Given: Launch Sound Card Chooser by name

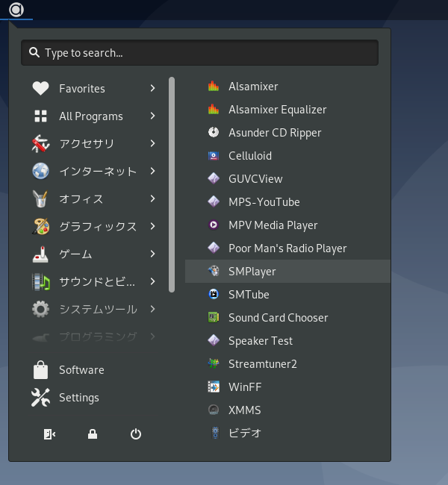Looking at the screenshot, I should point(278,318).
